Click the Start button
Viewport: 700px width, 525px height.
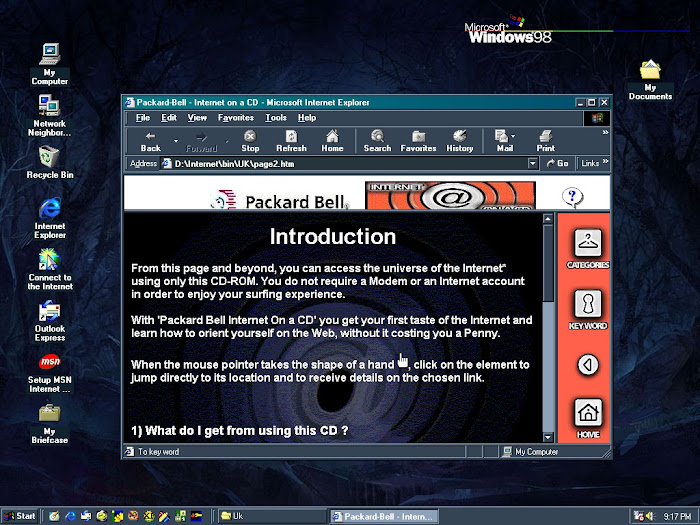(x=20, y=516)
